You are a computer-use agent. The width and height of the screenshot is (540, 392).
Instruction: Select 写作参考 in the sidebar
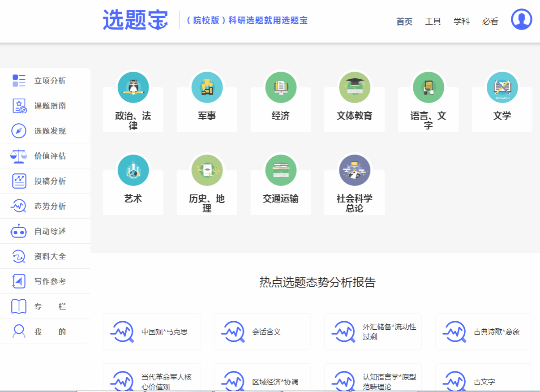50,281
